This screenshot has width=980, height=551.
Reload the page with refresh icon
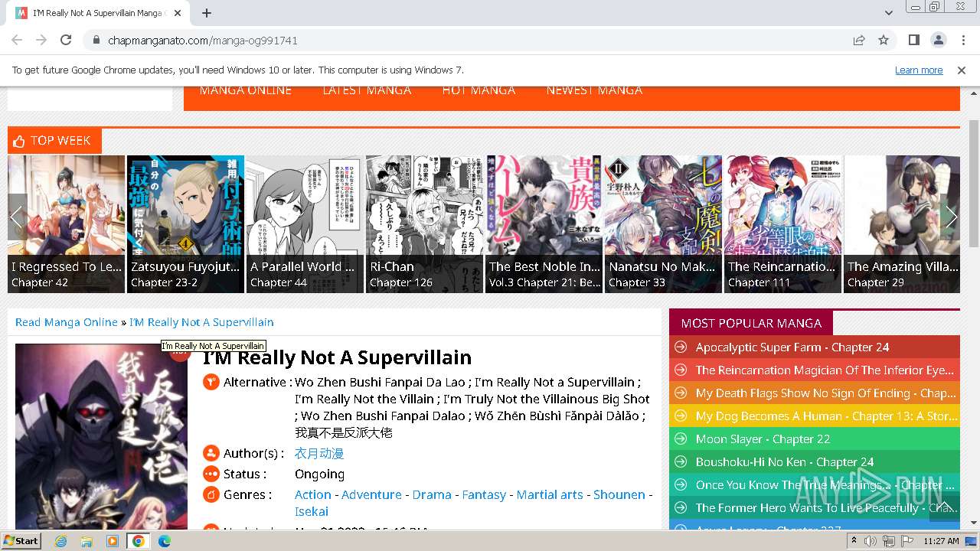pos(66,40)
